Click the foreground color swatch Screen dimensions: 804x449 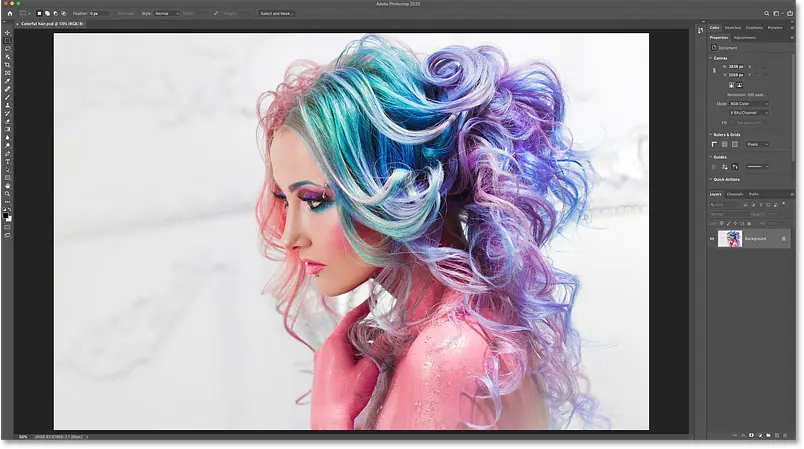click(6, 216)
